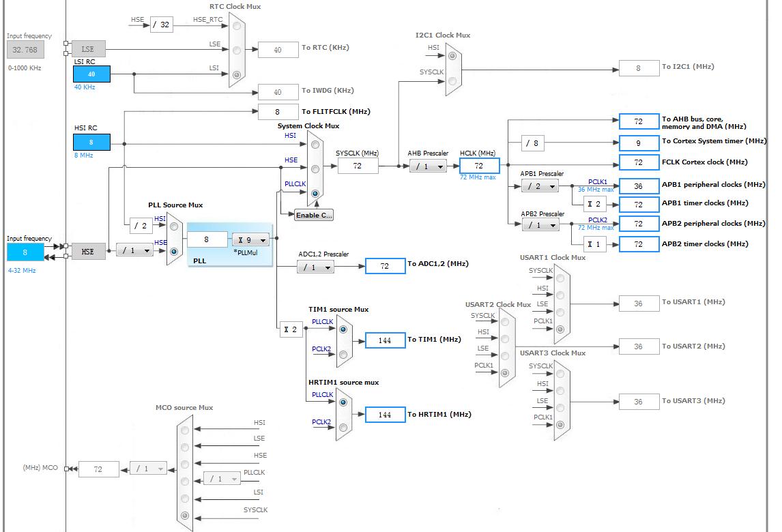Click the LSI RC 40 value box
The image size is (782, 532).
click(91, 74)
